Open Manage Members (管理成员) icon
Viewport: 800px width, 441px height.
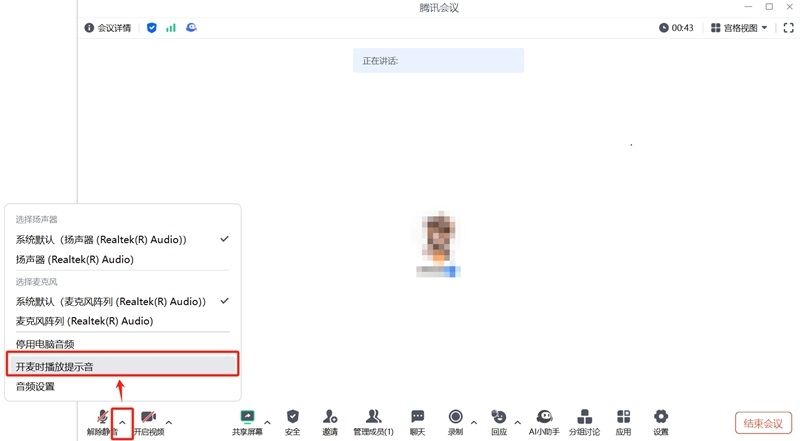tap(373, 422)
